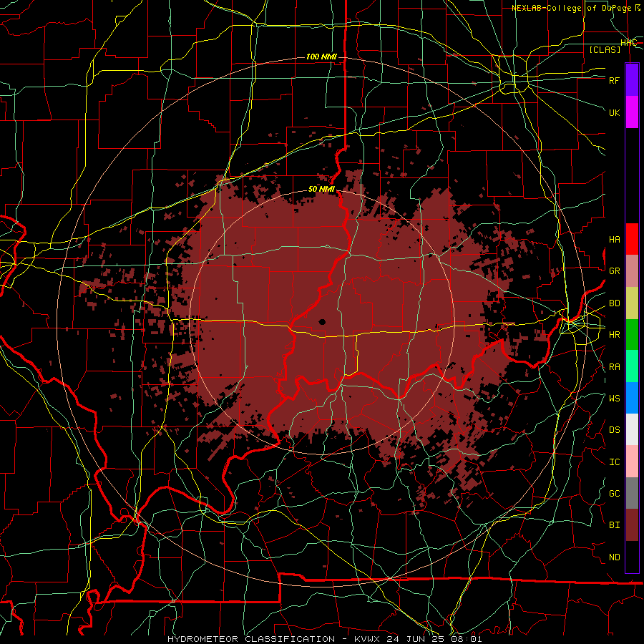The width and height of the screenshot is (644, 644).
Task: Click the BI dark red legend swatch
Action: tap(632, 525)
